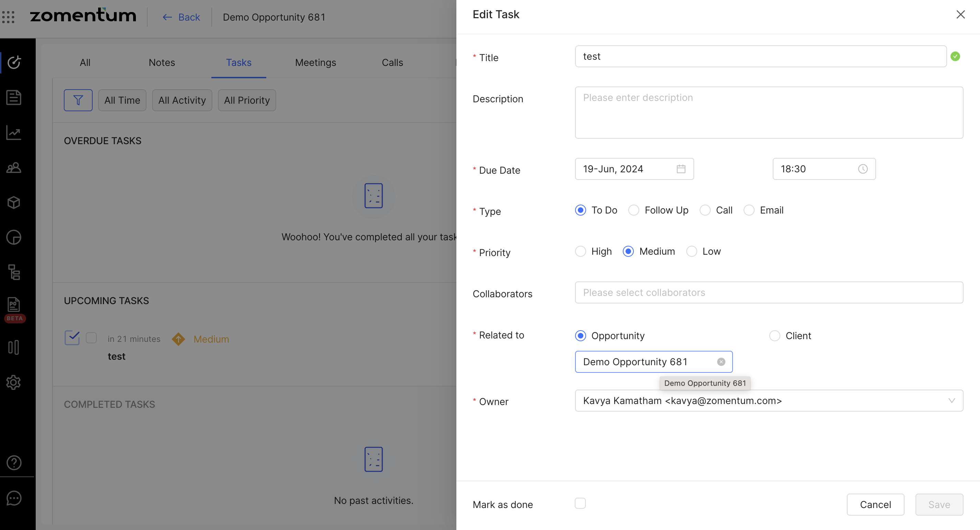Click the Cancel button
Viewport: 980px width, 530px height.
point(875,505)
